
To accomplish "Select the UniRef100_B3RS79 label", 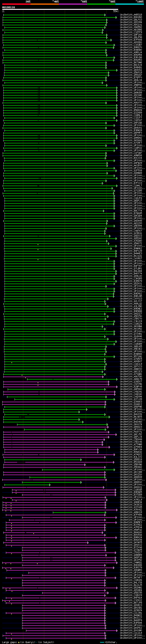I will (x=131, y=567).
